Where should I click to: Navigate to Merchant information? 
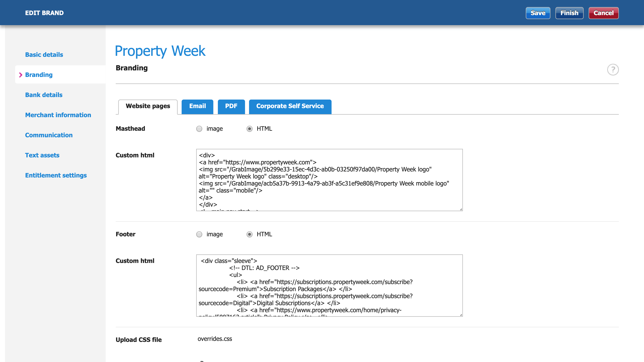pos(58,115)
